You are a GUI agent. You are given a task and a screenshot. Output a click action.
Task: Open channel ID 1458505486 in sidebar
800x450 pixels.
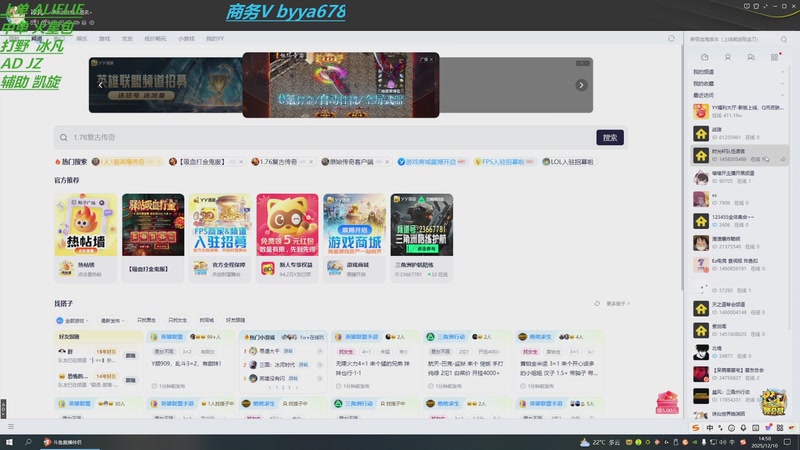[x=739, y=155]
